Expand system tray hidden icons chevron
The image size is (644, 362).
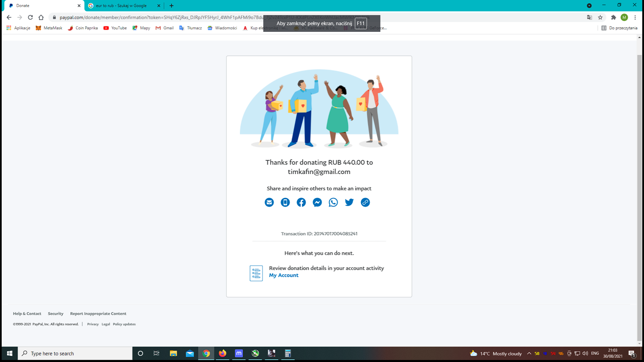529,353
